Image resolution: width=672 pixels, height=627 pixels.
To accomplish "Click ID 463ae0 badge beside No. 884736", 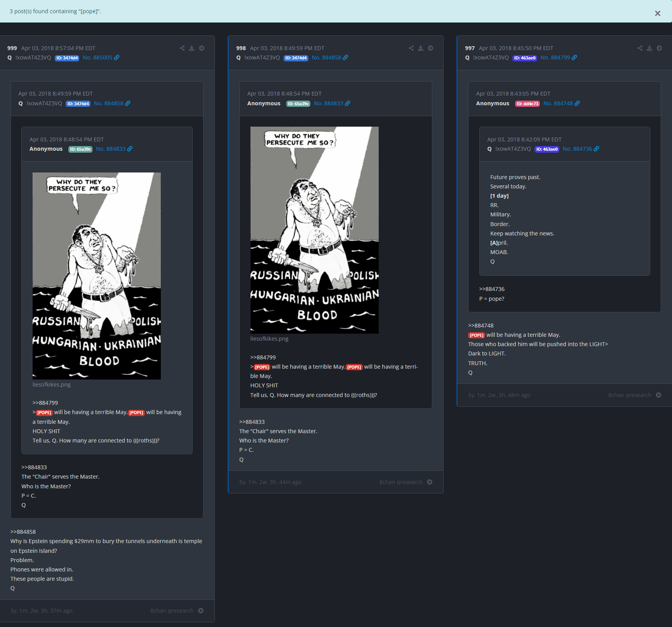I will point(547,149).
